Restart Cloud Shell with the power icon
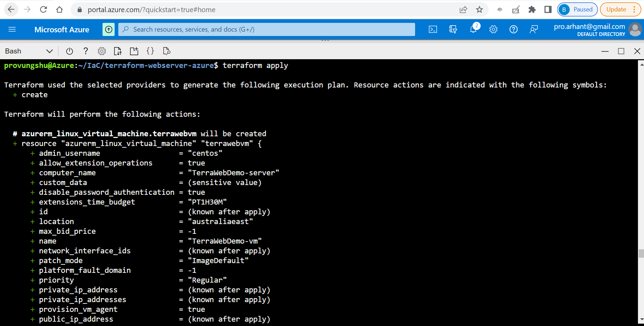Screen dimensions: 644x326 [69, 51]
